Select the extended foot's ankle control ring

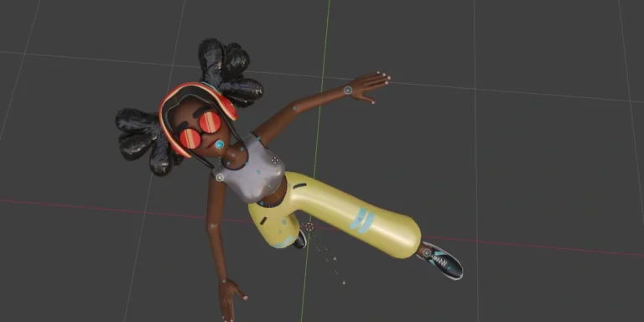click(x=427, y=252)
